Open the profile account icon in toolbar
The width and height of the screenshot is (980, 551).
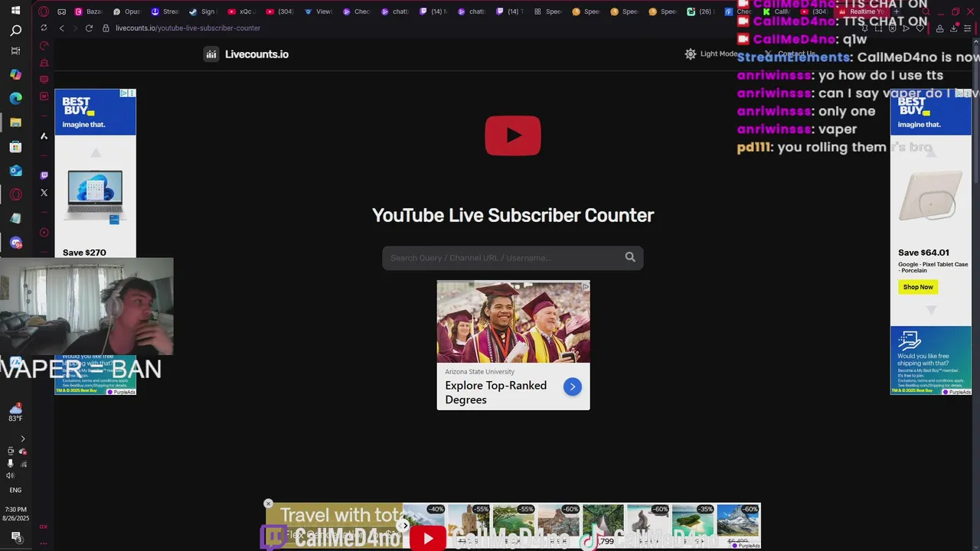point(939,28)
